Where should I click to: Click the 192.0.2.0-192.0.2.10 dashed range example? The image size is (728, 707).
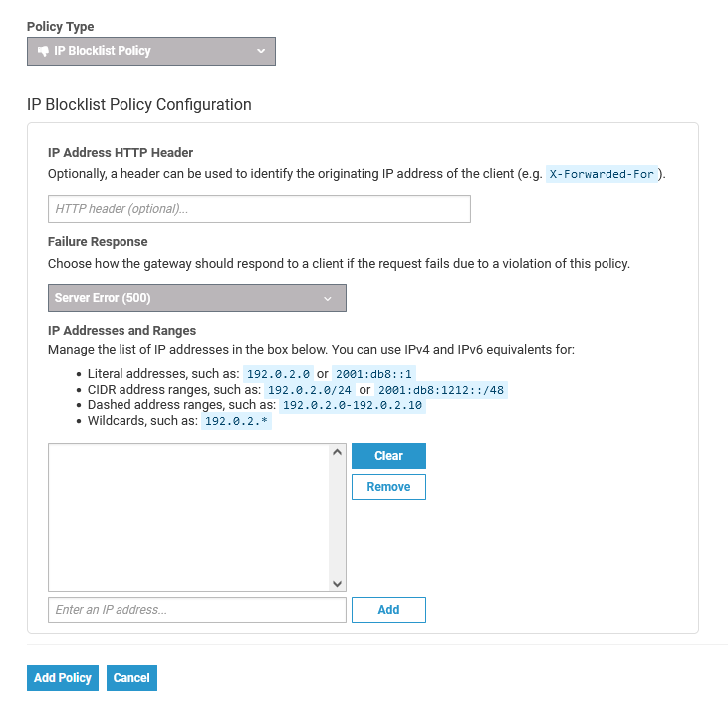coord(353,406)
